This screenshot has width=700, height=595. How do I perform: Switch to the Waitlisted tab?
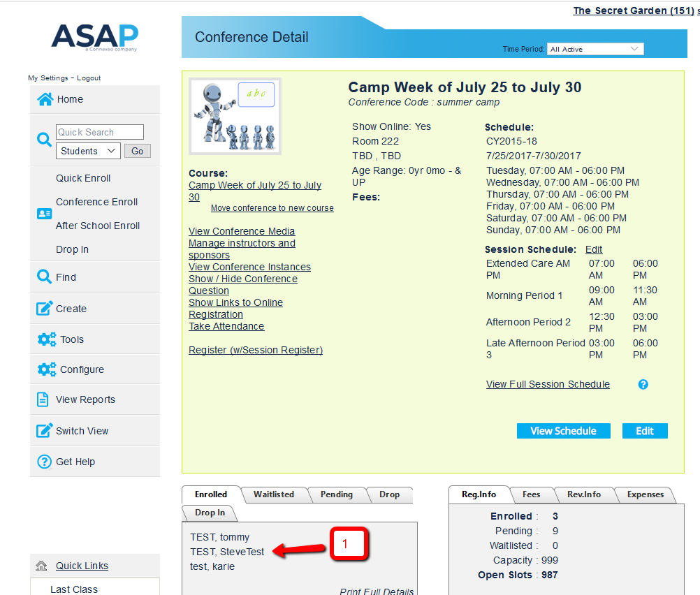point(274,494)
